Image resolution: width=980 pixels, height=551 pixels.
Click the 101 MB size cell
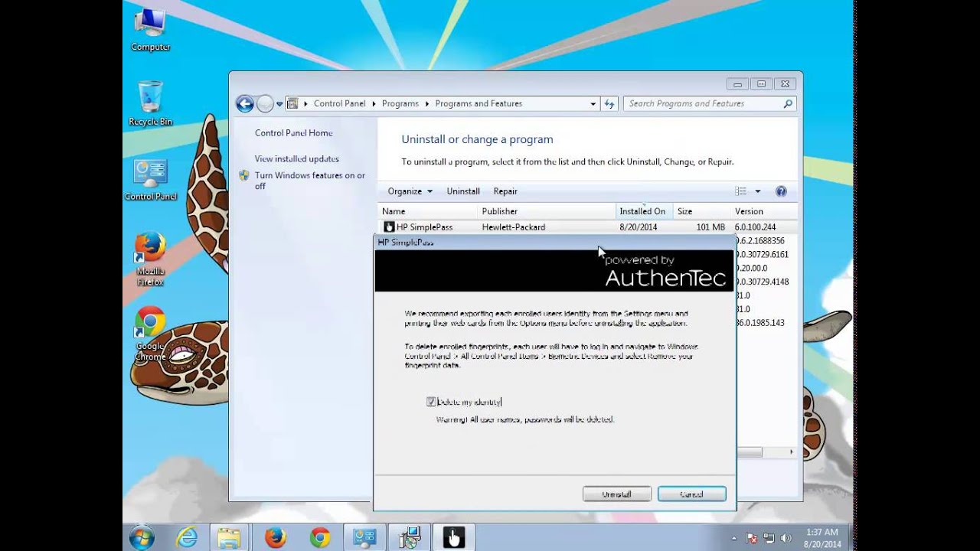[x=710, y=227]
